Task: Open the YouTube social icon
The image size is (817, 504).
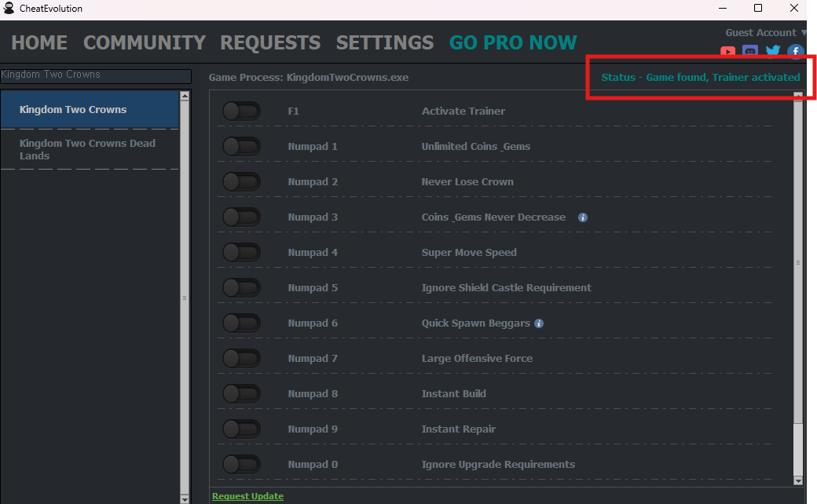Action: 728,52
